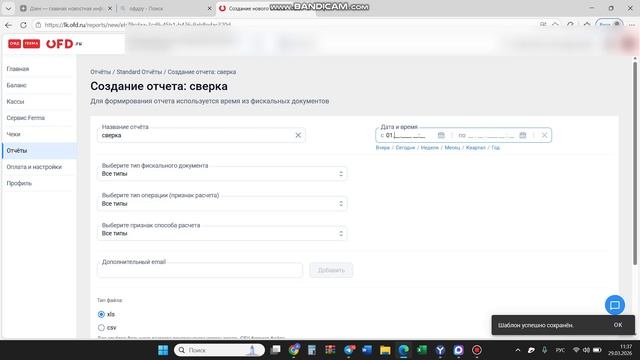
Task: Click the Добавить email button
Action: pyautogui.click(x=331, y=270)
